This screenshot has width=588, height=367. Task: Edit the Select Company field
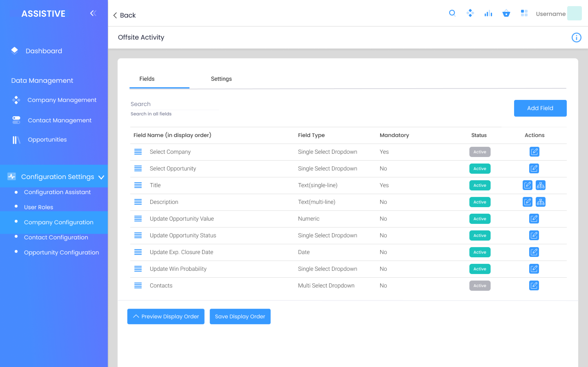pyautogui.click(x=534, y=152)
